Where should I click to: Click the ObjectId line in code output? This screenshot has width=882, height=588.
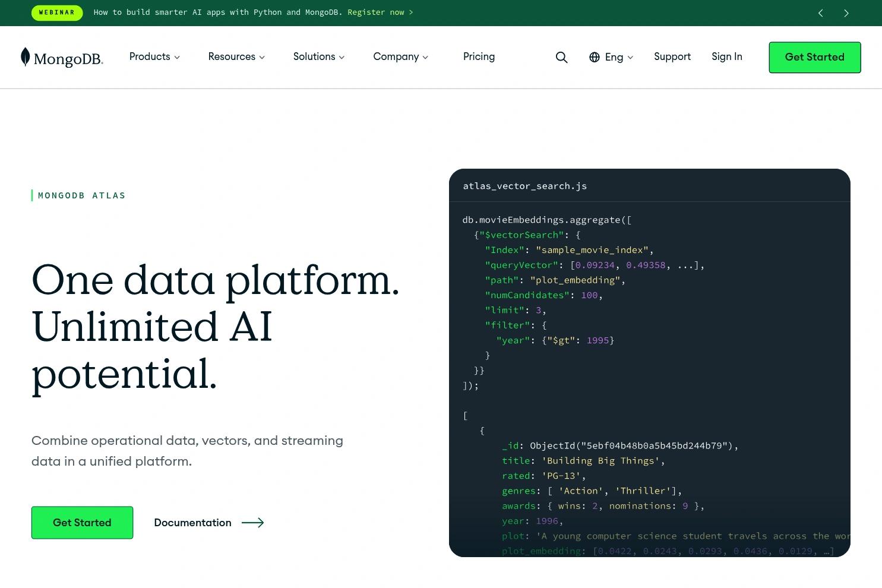[620, 446]
